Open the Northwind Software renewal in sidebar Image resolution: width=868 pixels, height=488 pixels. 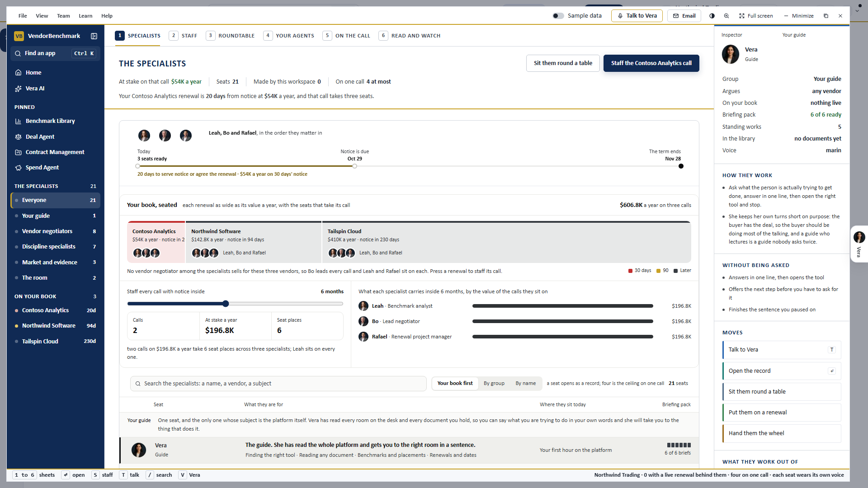pos(55,326)
